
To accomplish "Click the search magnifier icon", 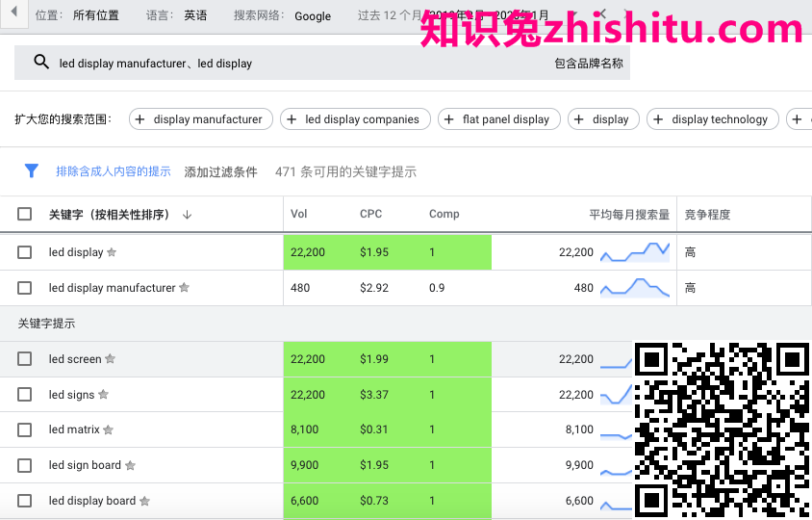I will 41,63.
